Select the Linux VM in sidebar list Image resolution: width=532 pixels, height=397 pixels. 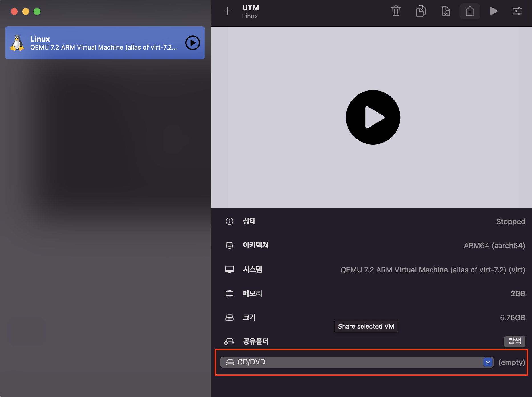click(105, 43)
